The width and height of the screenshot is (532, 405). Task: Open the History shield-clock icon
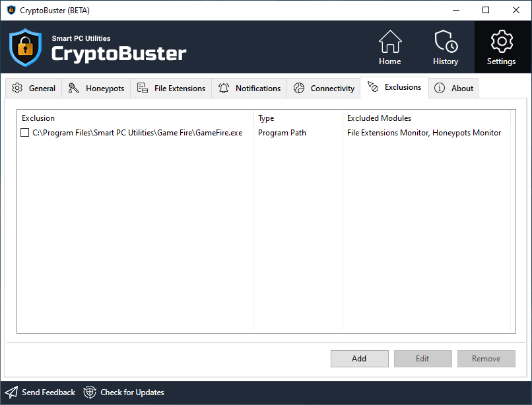point(446,42)
